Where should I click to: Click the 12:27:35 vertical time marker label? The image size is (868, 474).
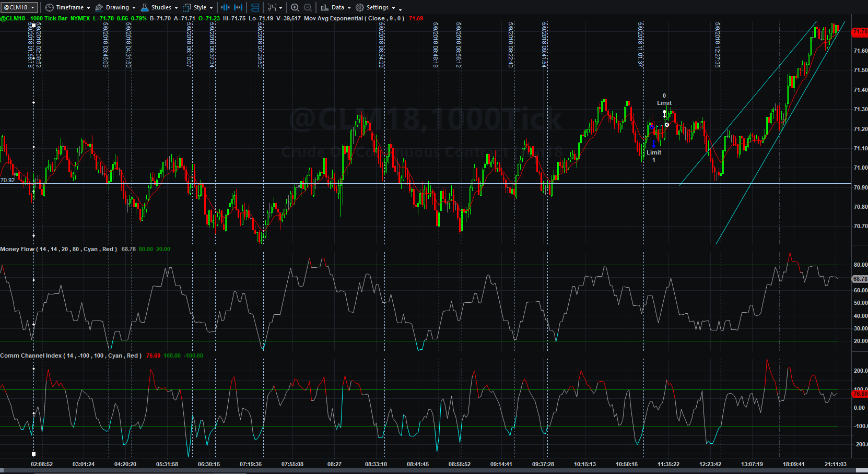(718, 45)
